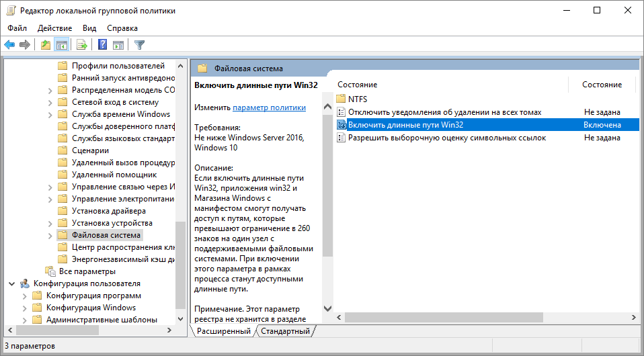
Task: Expand 'Служба времени Windows' node
Action: (x=50, y=115)
